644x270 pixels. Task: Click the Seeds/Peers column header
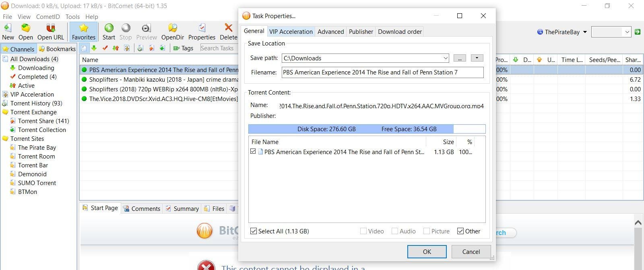[604, 60]
